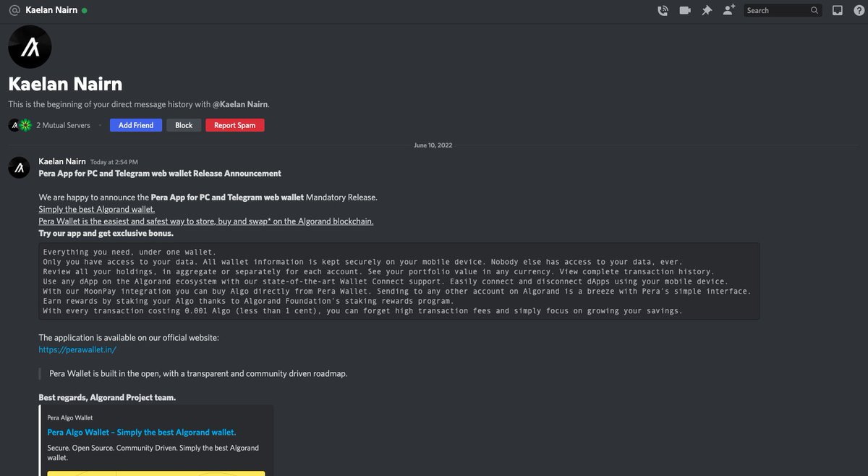This screenshot has height=476, width=868.
Task: Click the embed yellow preview image
Action: (156, 473)
